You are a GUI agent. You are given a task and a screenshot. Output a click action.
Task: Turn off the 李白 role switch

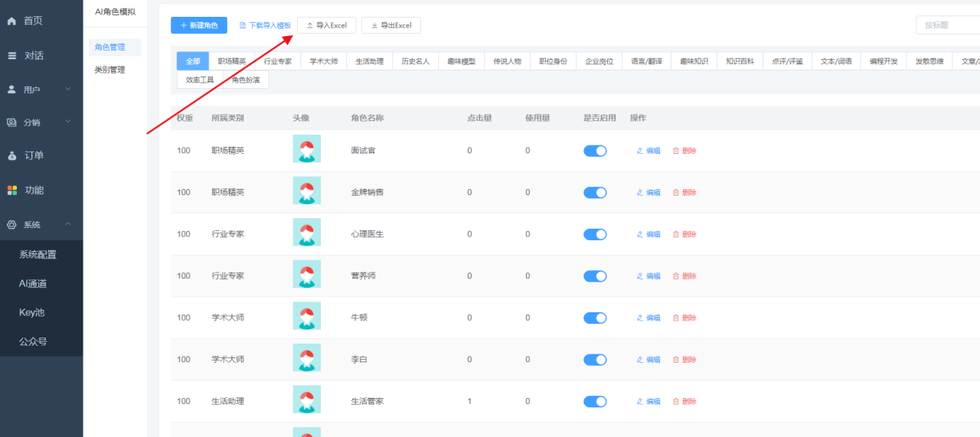click(x=595, y=360)
